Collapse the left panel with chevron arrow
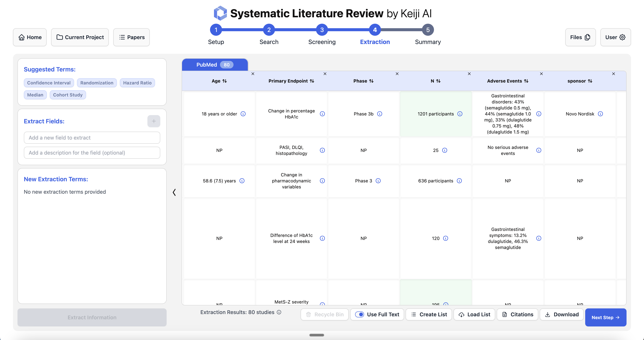 pos(174,192)
